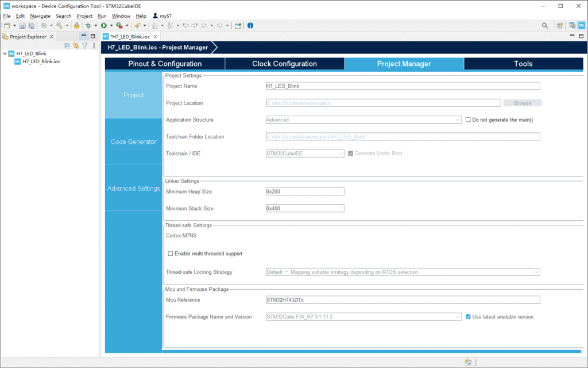Open the File menu

click(x=7, y=16)
